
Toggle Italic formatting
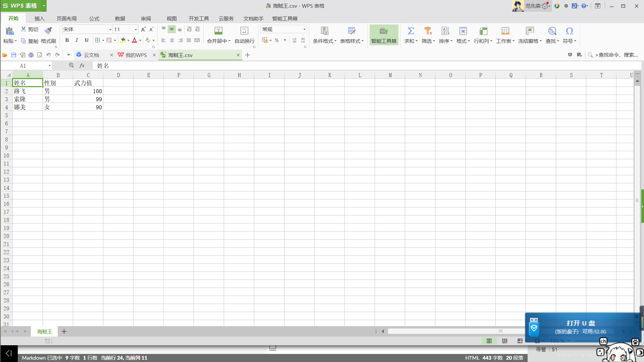[x=77, y=40]
